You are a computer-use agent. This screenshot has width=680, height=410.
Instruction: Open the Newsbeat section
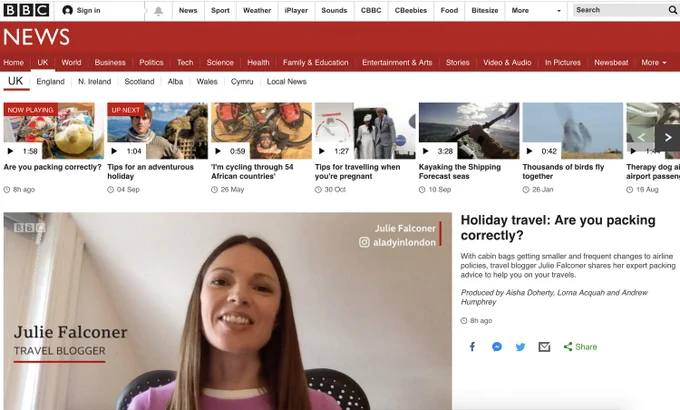click(x=611, y=62)
